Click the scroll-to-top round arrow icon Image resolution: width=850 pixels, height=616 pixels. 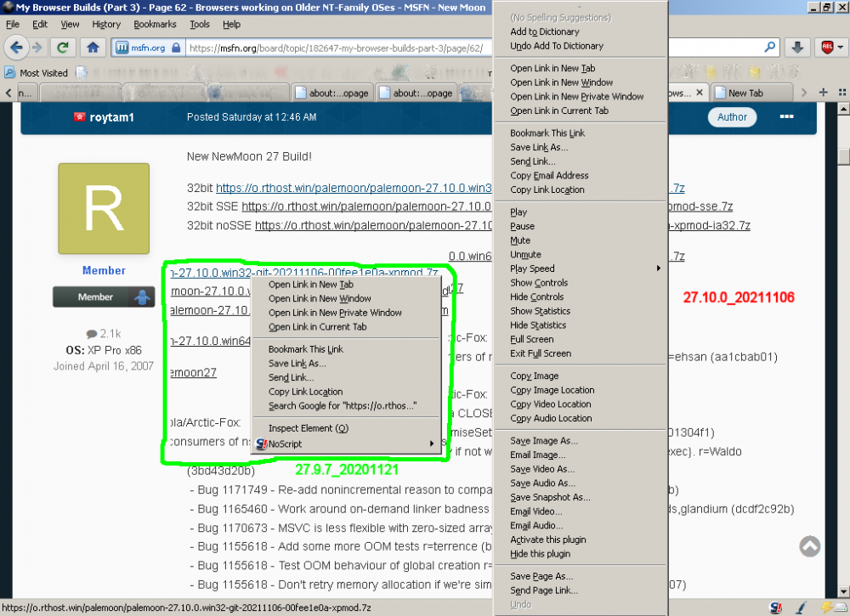click(810, 546)
